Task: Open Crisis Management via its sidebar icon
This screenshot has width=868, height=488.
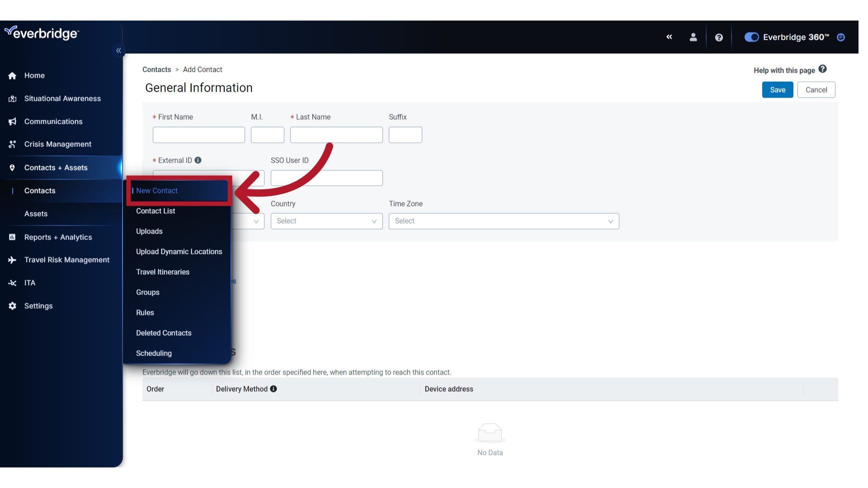Action: 12,144
